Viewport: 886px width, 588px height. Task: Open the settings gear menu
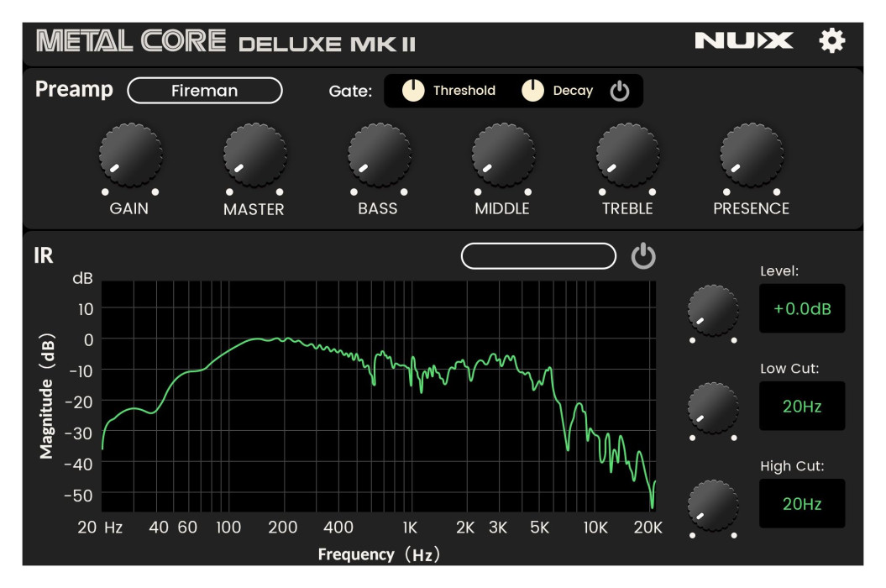(832, 39)
